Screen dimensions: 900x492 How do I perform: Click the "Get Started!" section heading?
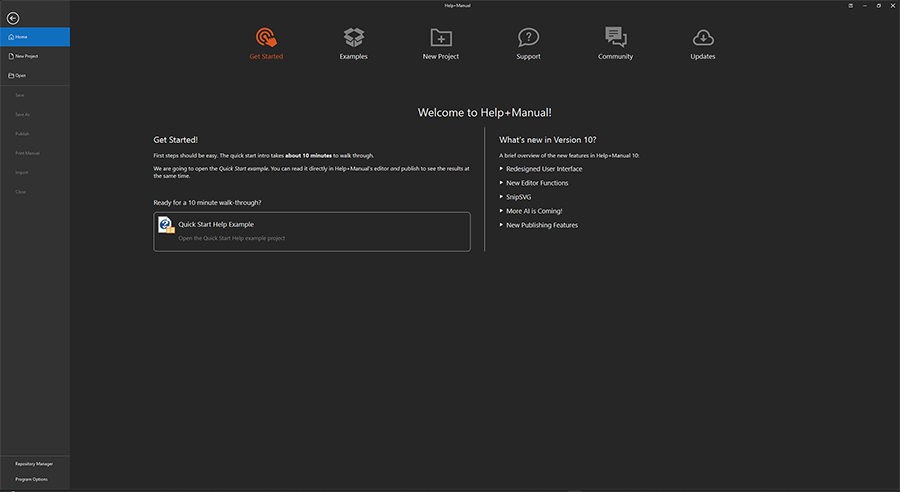click(176, 140)
